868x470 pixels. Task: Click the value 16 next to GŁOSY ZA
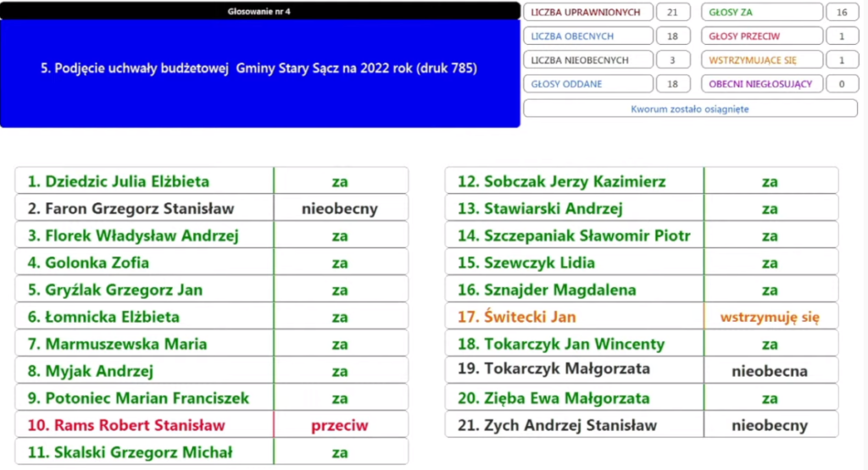(841, 12)
